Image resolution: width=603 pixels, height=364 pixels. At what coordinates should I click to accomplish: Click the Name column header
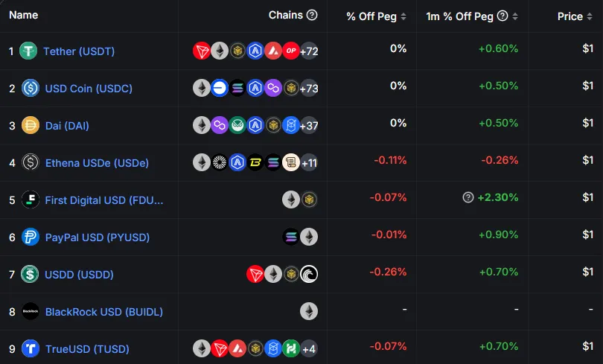pyautogui.click(x=24, y=15)
